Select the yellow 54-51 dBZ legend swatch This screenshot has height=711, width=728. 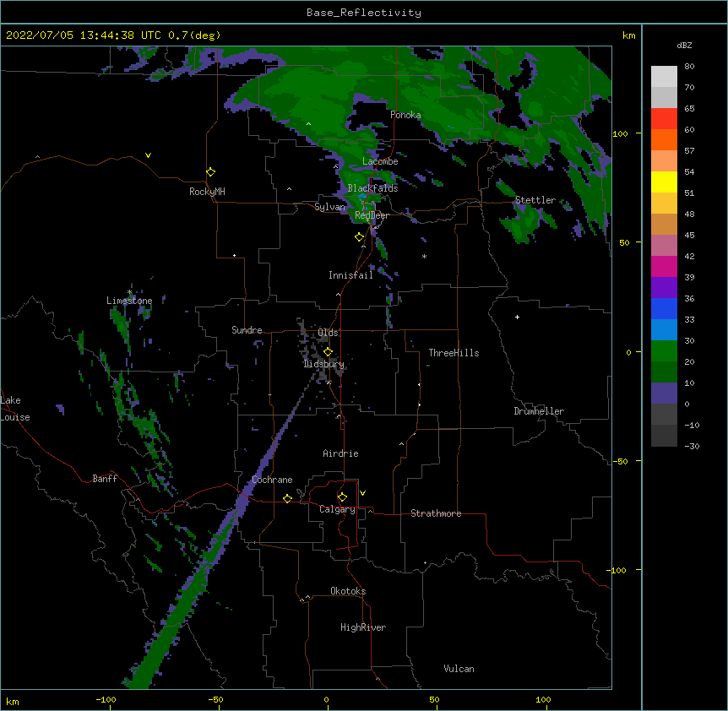664,182
